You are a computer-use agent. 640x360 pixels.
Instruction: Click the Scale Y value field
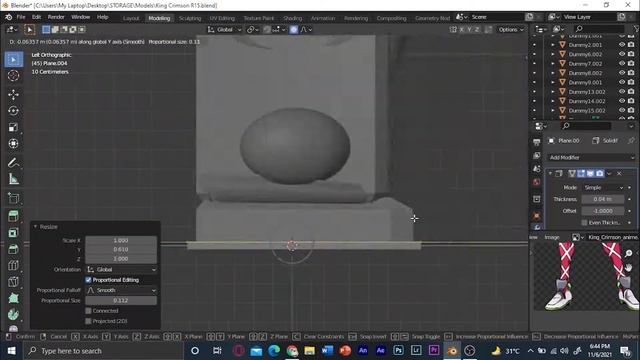(x=121, y=249)
